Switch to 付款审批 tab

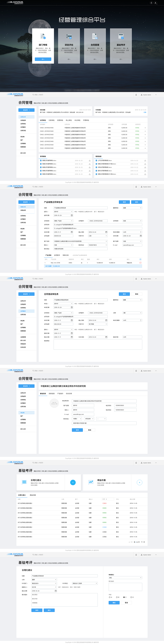[51, 120]
